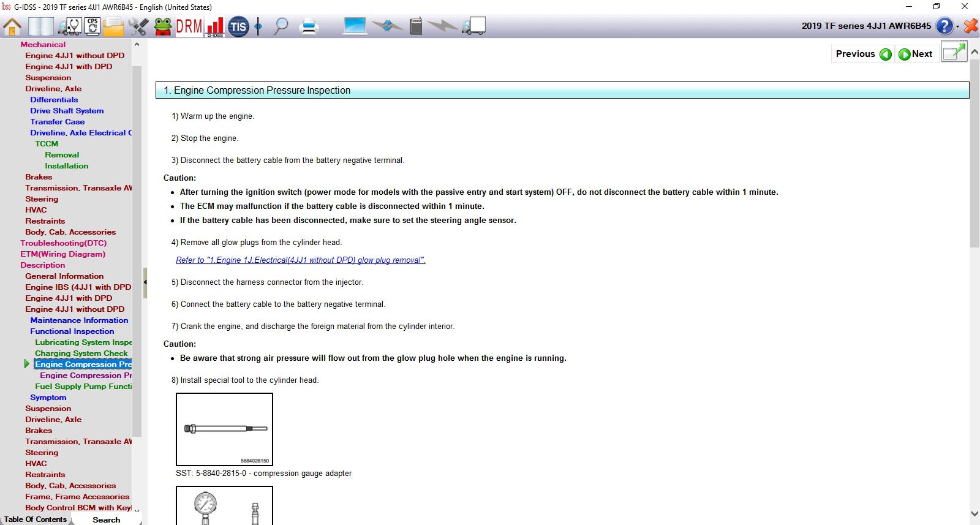Open Body Control BCM with Key entry
This screenshot has width=980, height=525.
(78, 507)
